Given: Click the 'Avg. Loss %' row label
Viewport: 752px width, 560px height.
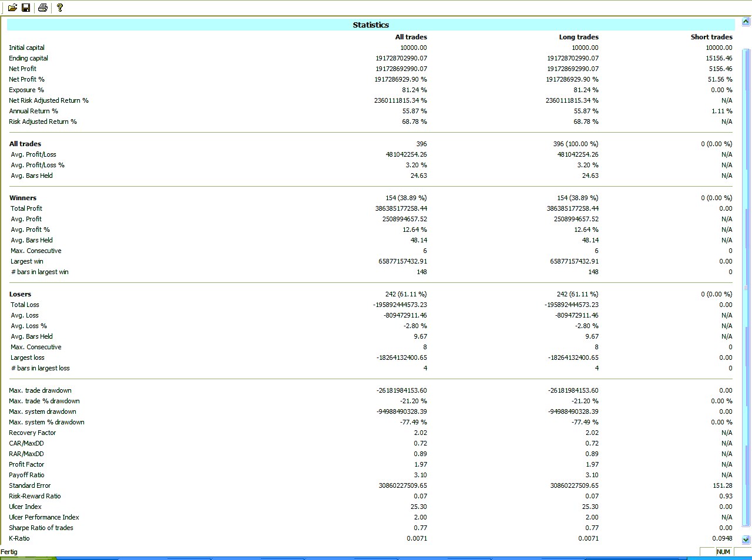Looking at the screenshot, I should coord(29,326).
